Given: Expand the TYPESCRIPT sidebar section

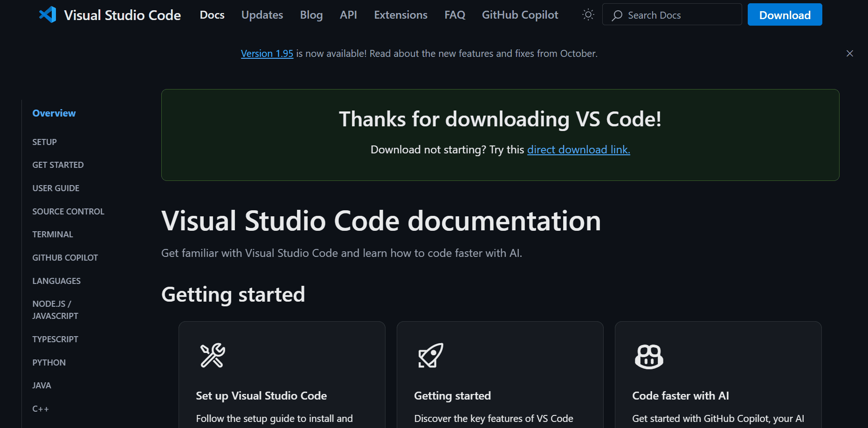Looking at the screenshot, I should (55, 339).
